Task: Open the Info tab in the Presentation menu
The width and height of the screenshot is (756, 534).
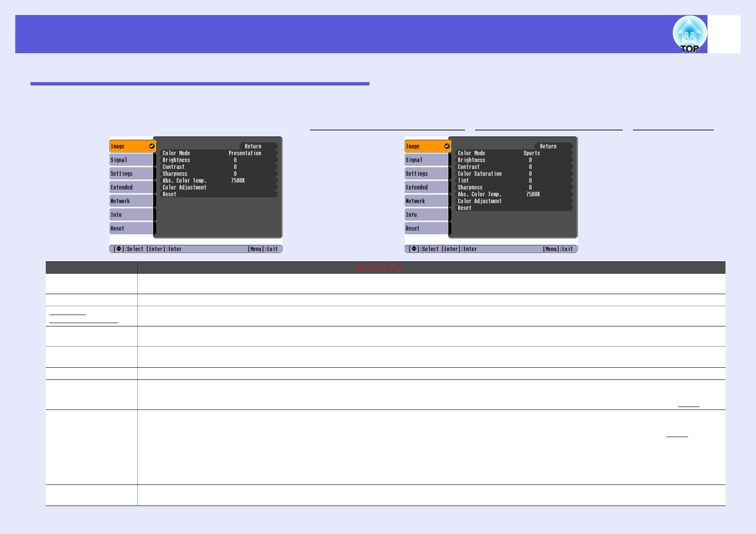Action: pyautogui.click(x=132, y=215)
